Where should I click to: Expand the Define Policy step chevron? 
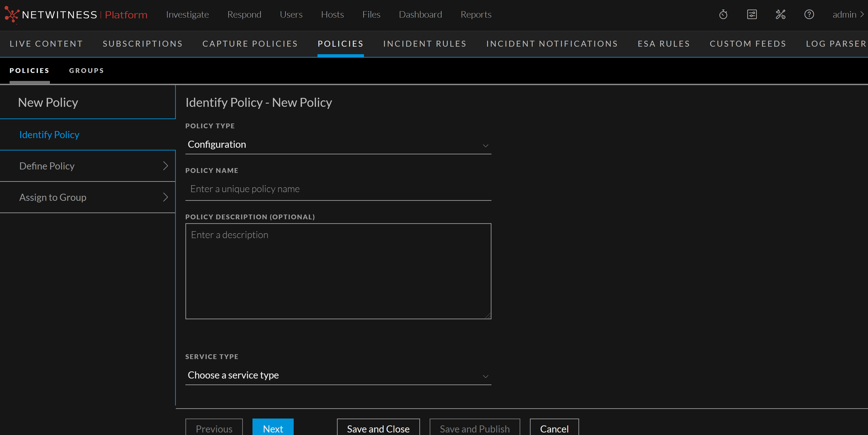click(165, 166)
